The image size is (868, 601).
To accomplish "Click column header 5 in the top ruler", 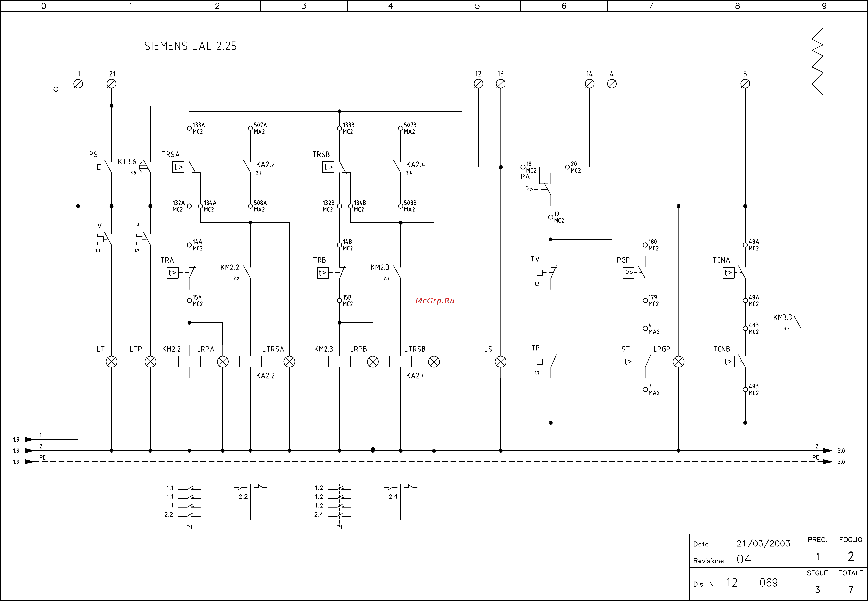I will 477,6.
